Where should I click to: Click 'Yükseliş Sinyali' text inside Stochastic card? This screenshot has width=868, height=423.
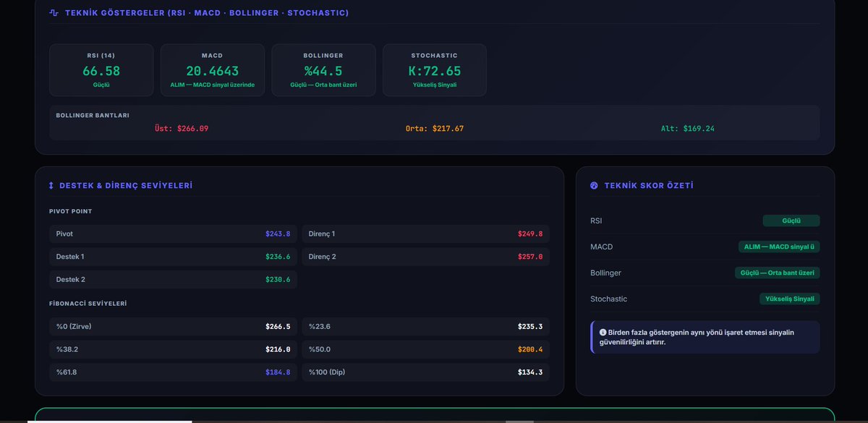coord(435,85)
